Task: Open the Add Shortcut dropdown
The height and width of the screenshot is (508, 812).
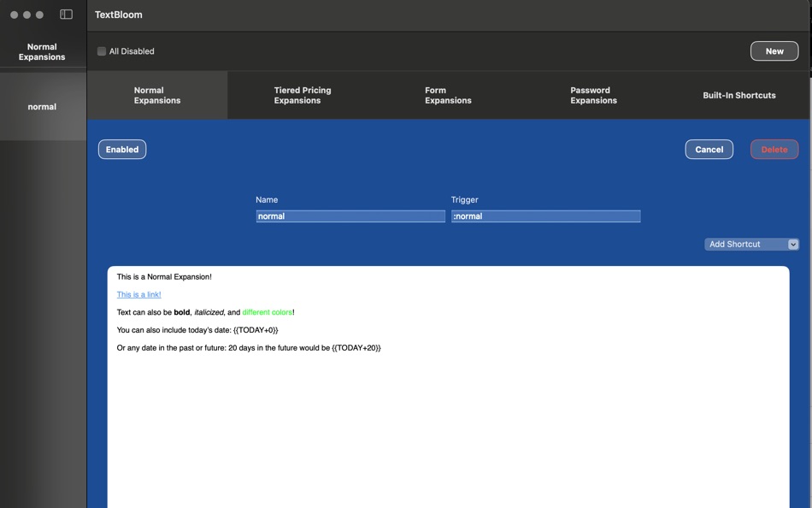Action: pos(751,244)
